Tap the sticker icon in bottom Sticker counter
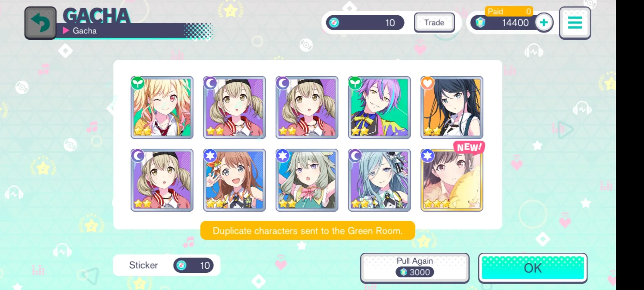The image size is (644, 290). pyautogui.click(x=181, y=265)
